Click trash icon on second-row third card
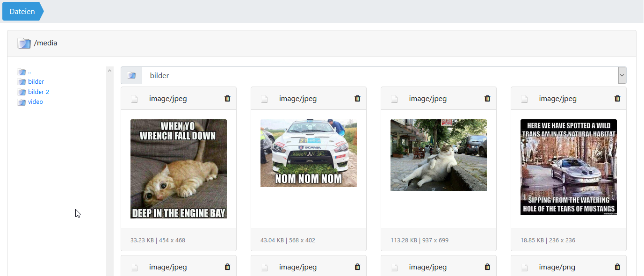This screenshot has height=276, width=644. click(x=487, y=267)
